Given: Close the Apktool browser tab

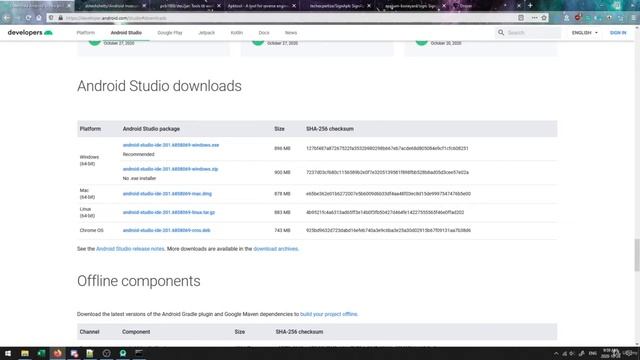Looking at the screenshot, I should point(294,6).
